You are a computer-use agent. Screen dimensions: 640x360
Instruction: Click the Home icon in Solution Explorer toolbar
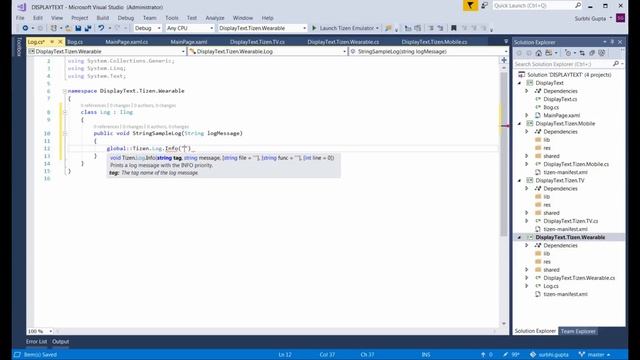click(539, 53)
